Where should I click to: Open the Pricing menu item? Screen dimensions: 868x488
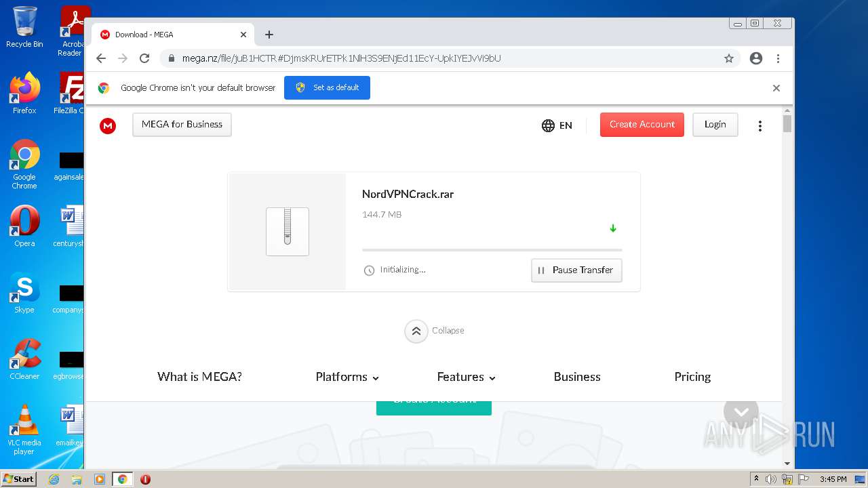click(x=692, y=377)
